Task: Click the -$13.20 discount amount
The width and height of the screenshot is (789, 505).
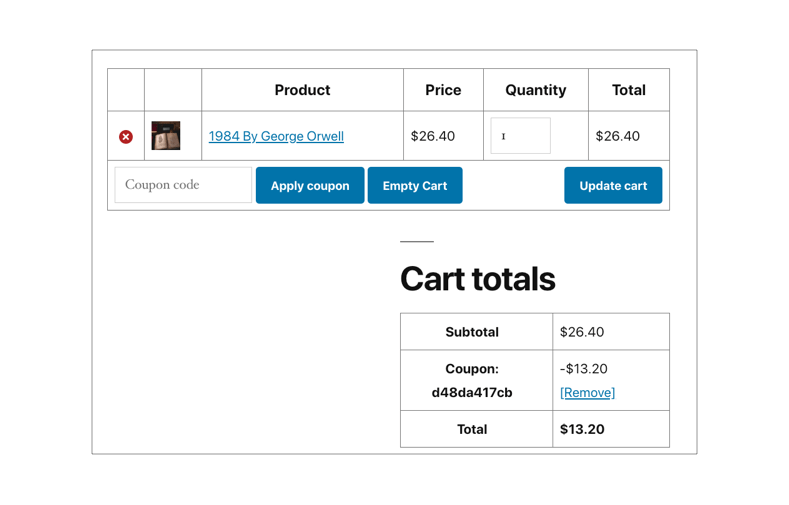Action: coord(584,369)
